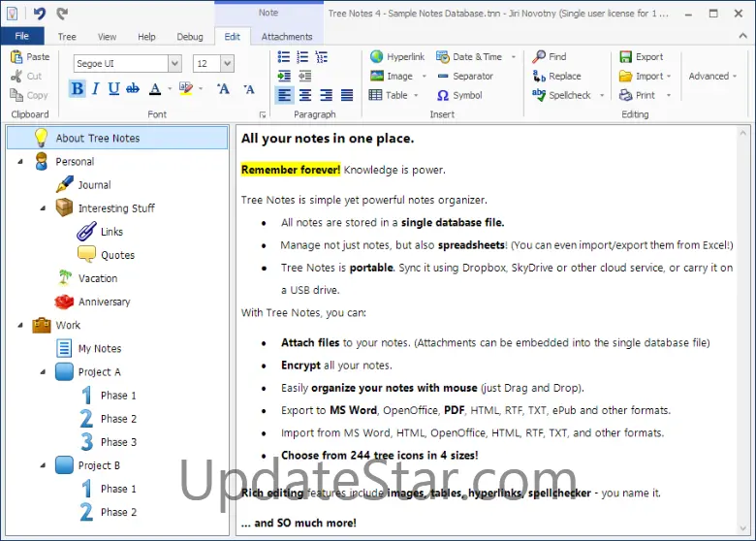Open the Help tab

(146, 37)
